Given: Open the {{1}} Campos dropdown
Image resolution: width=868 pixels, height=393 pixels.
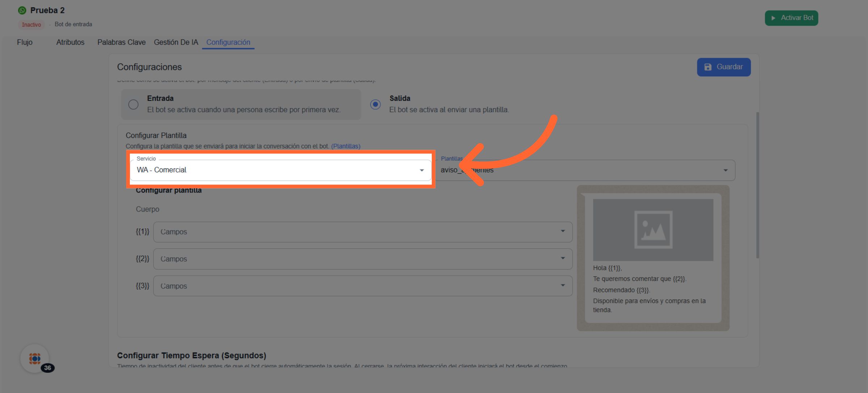Looking at the screenshot, I should point(362,232).
